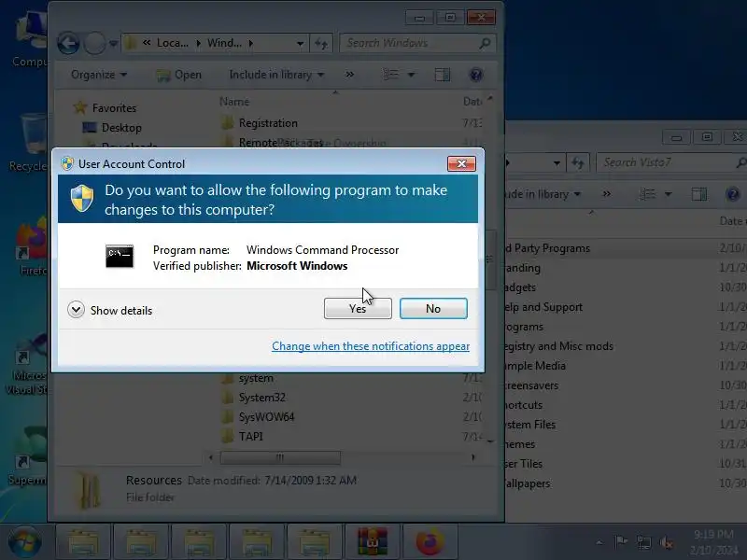The width and height of the screenshot is (747, 560).
Task: Click the Firefox desktop shortcut
Action: pyautogui.click(x=32, y=247)
